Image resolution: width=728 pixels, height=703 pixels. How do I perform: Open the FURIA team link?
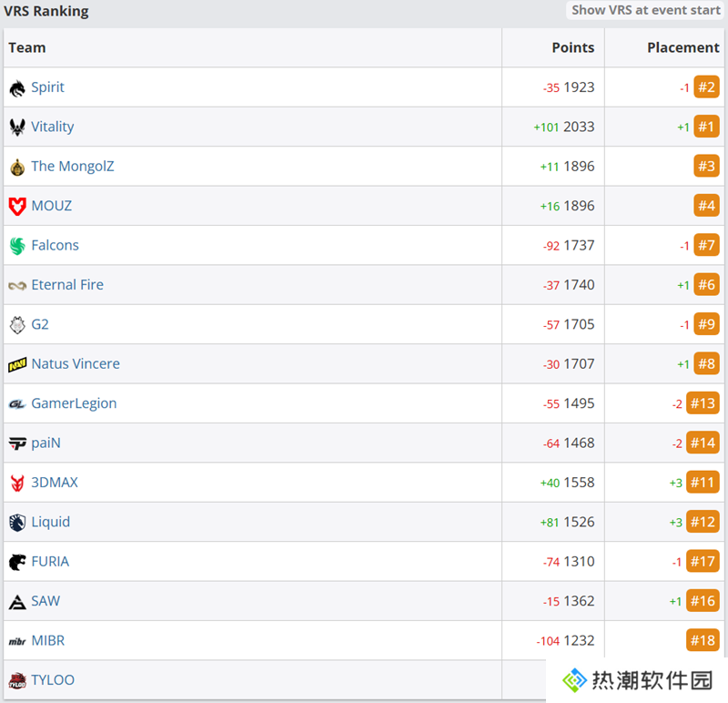coord(50,561)
